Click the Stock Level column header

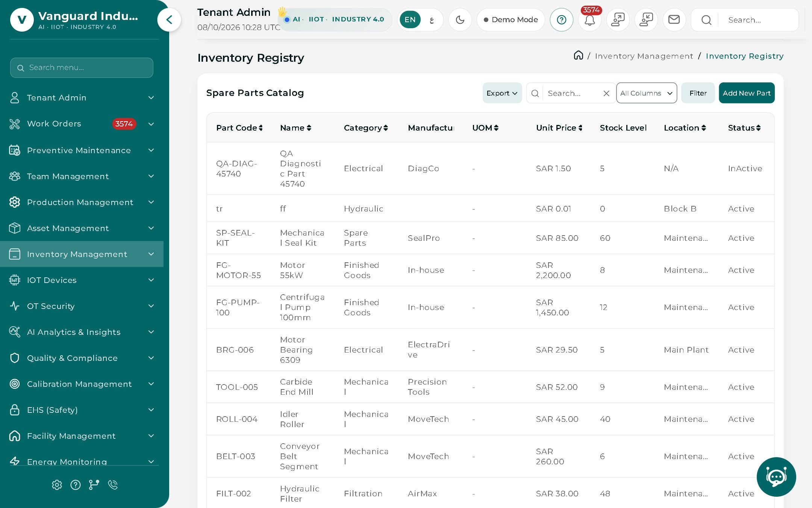pos(623,128)
